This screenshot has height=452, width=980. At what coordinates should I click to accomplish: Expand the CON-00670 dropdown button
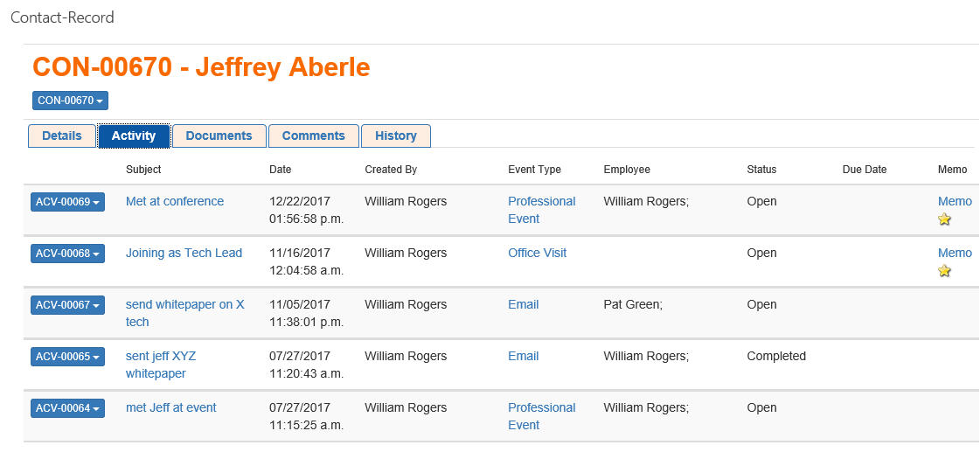(70, 101)
